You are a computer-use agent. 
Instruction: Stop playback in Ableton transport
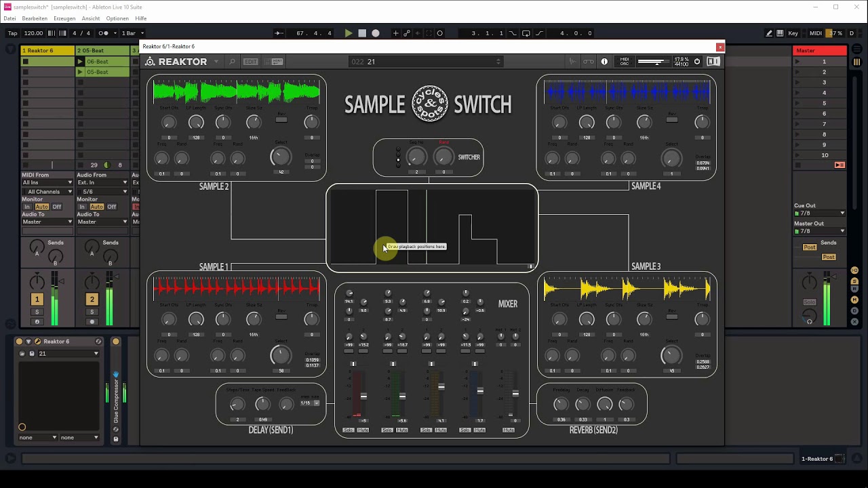coord(362,33)
